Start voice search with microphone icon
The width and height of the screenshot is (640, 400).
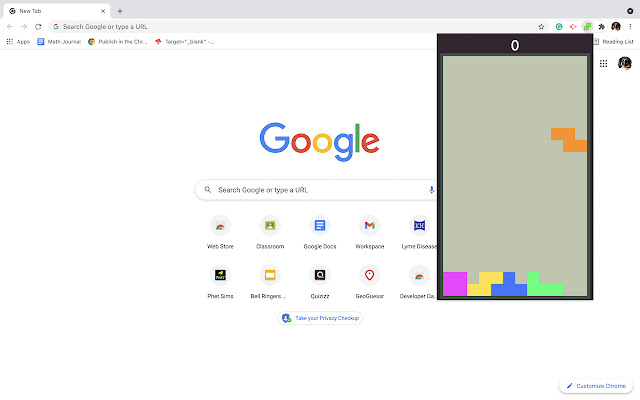(431, 190)
